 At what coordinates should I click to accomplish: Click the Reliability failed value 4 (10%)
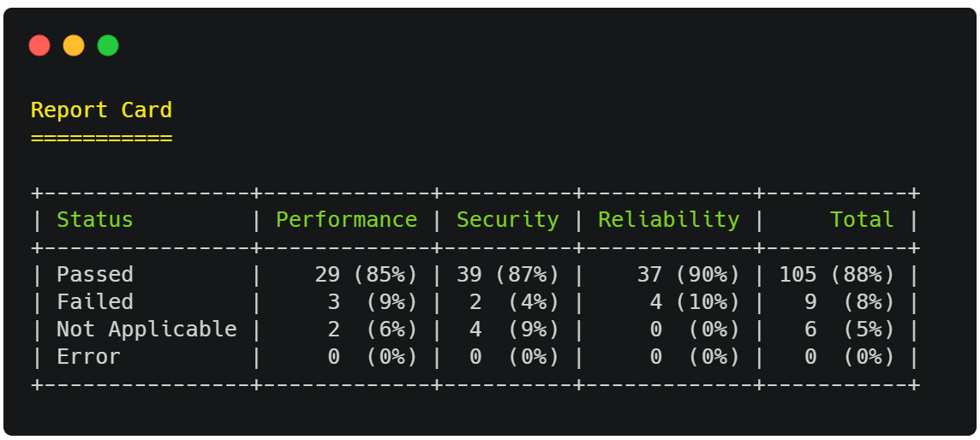tap(695, 302)
